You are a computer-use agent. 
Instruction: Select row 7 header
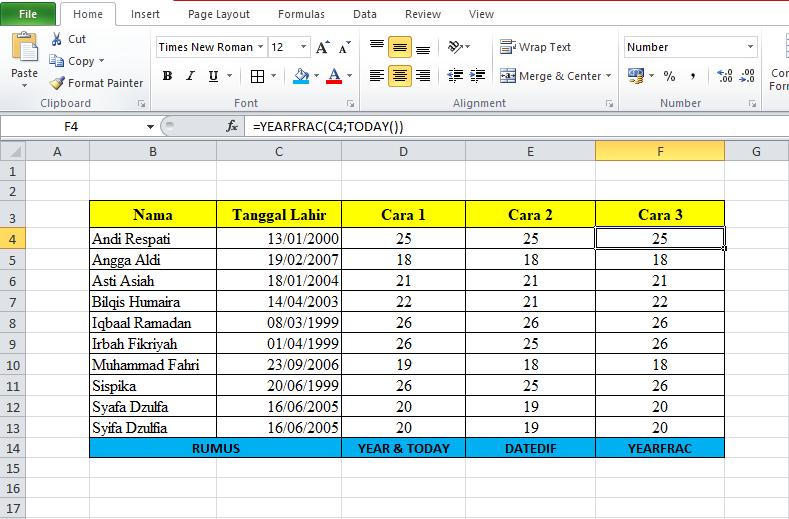pos(13,302)
